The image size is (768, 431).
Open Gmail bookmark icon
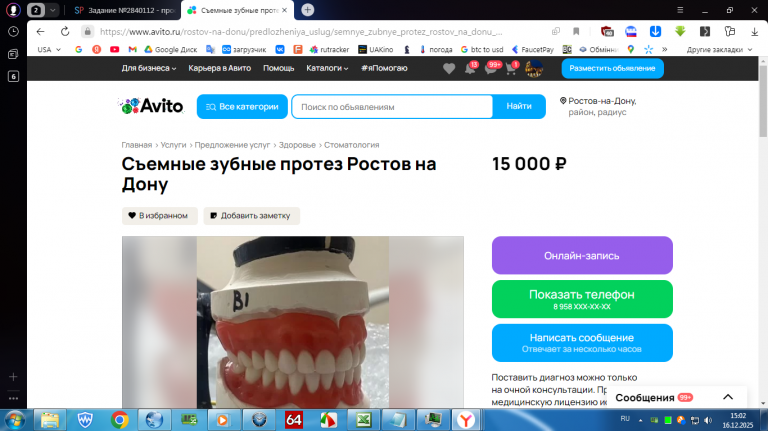click(132, 49)
